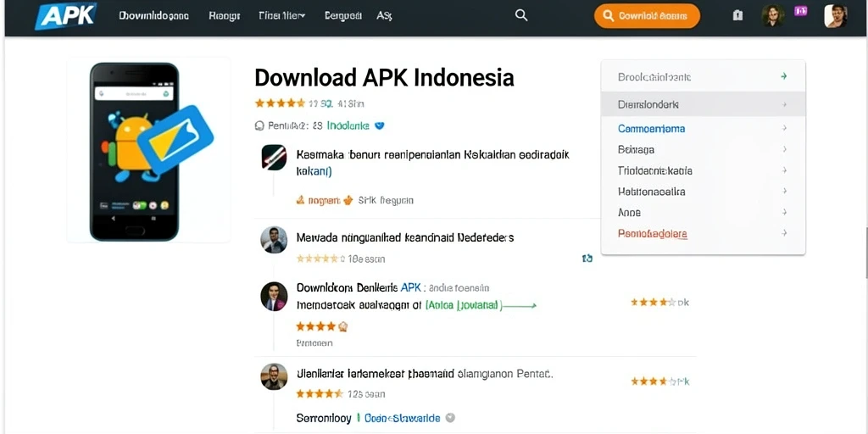The height and width of the screenshot is (434, 868).
Task: Open the dark-haired user avatar in the header
Action: [773, 16]
